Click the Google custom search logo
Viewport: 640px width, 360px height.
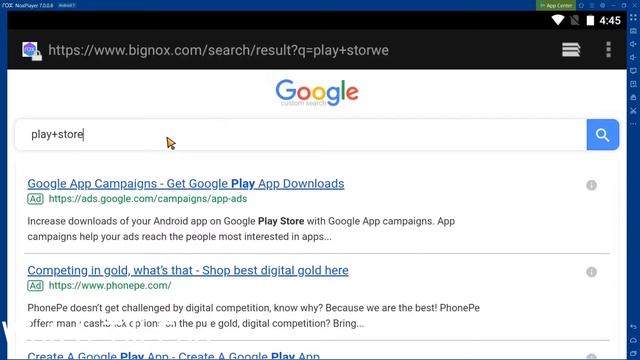pos(317,93)
